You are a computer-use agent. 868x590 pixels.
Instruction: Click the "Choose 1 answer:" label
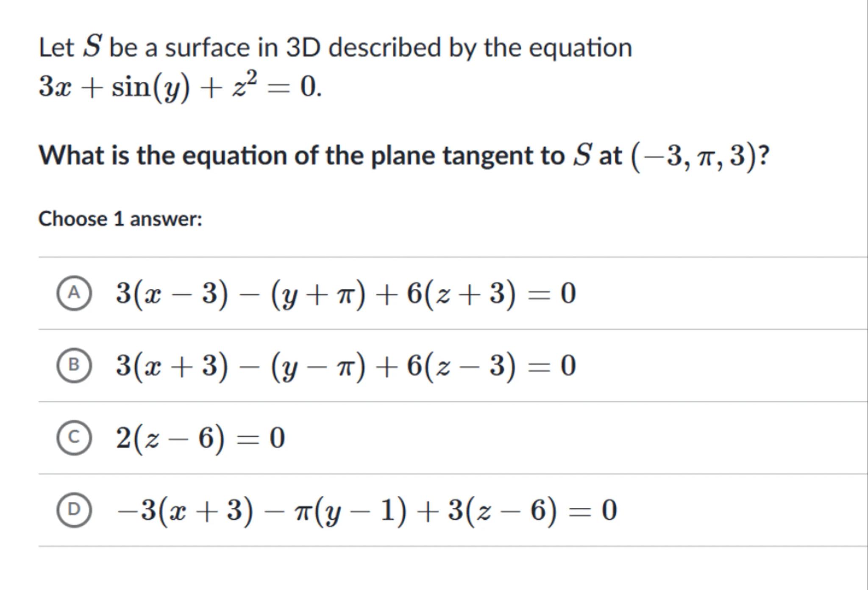coord(120,219)
